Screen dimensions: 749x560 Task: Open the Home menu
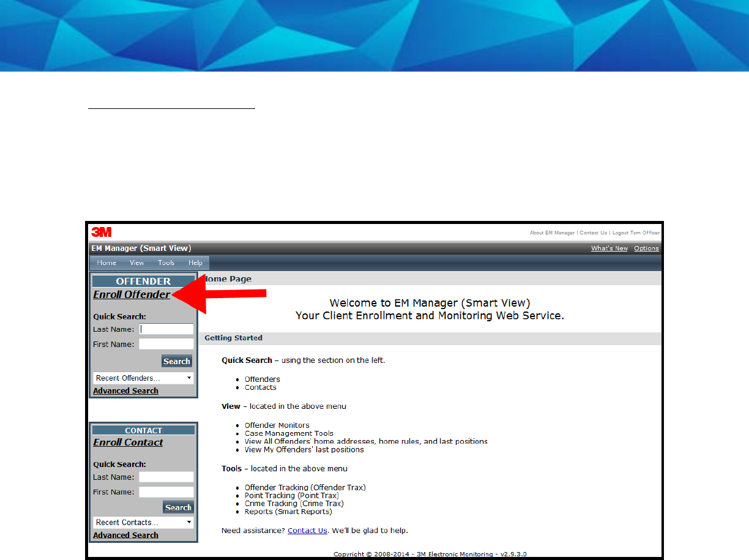pyautogui.click(x=106, y=263)
